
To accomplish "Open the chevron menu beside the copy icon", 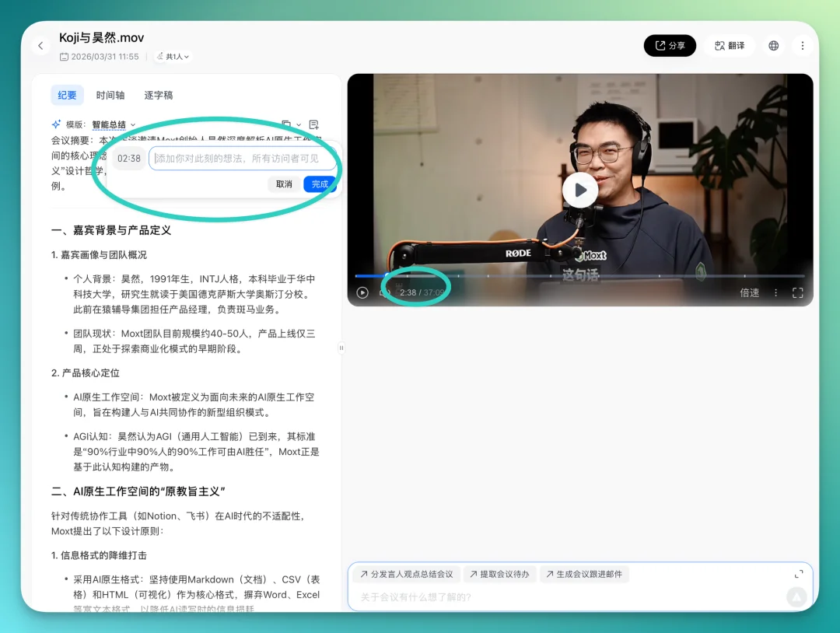I will coord(299,124).
